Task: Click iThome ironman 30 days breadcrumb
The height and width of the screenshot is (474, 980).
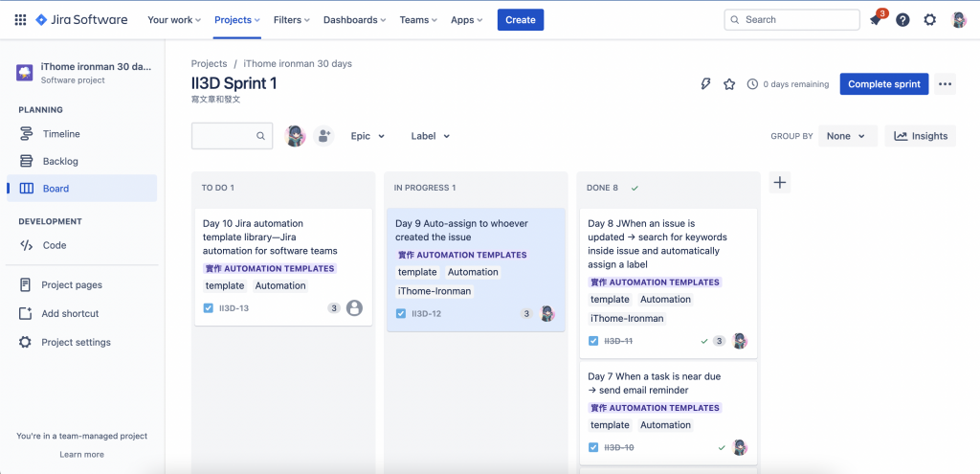Action: click(x=298, y=64)
